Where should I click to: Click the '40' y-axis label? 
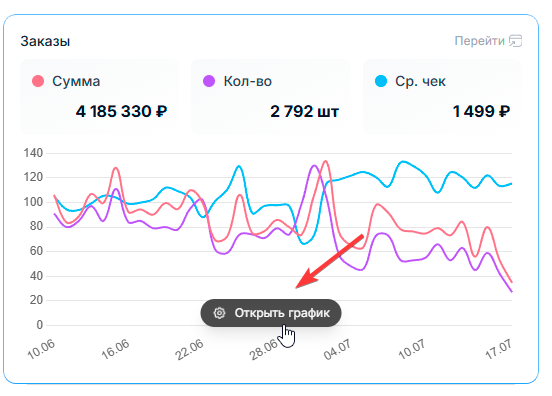(x=36, y=276)
